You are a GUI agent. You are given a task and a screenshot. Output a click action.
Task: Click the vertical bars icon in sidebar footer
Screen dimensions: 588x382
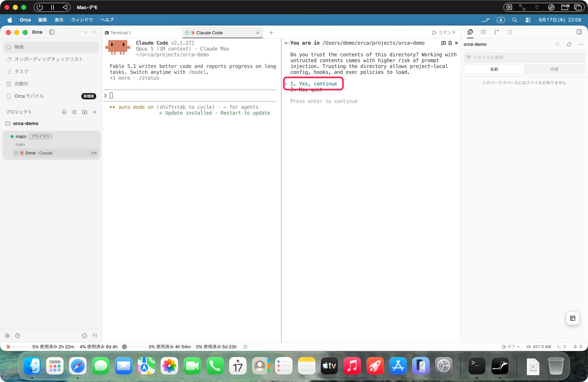(x=95, y=336)
